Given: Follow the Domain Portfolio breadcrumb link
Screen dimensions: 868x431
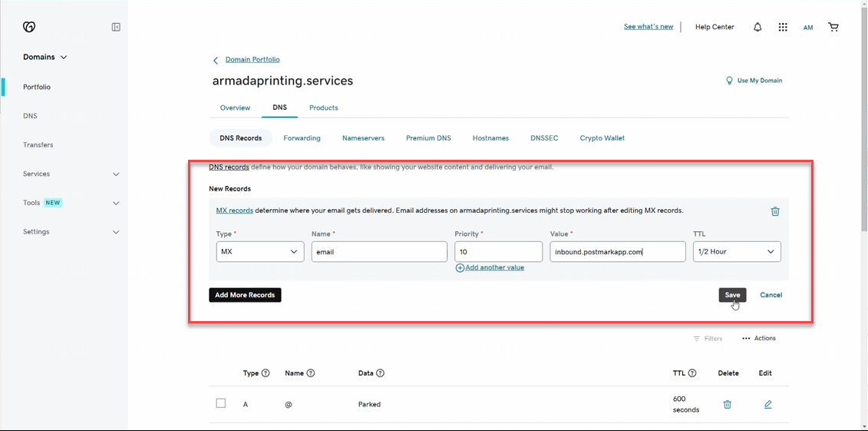Looking at the screenshot, I should click(252, 59).
